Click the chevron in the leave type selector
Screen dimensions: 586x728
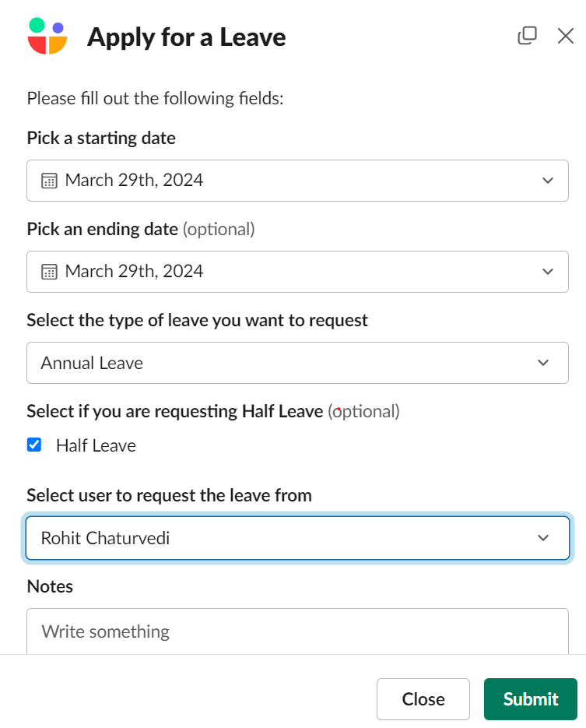543,363
